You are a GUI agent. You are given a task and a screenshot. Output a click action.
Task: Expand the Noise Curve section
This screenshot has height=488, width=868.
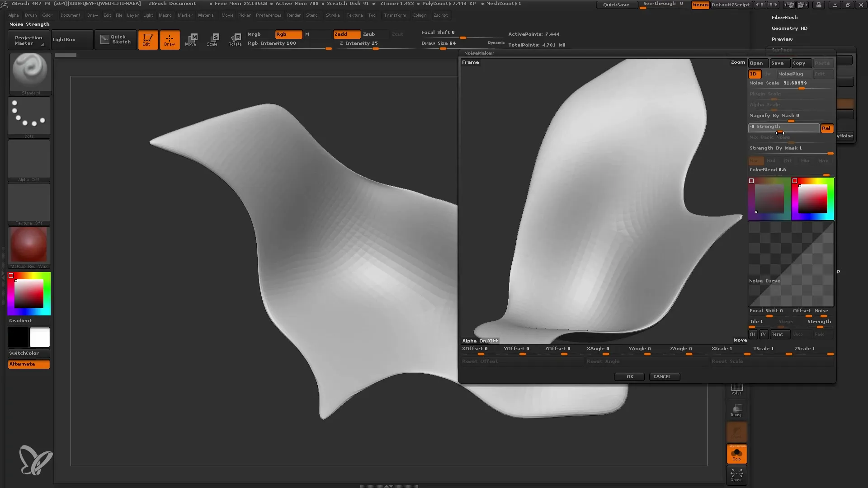click(765, 281)
